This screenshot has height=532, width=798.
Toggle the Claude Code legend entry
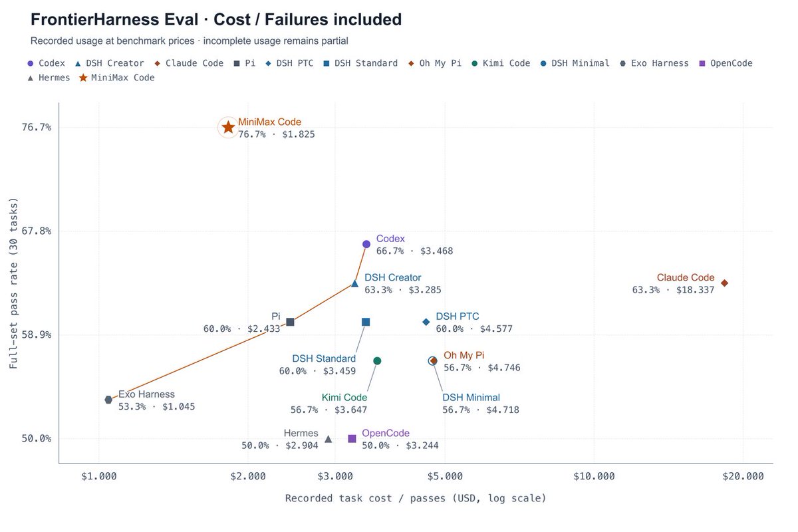pyautogui.click(x=188, y=63)
